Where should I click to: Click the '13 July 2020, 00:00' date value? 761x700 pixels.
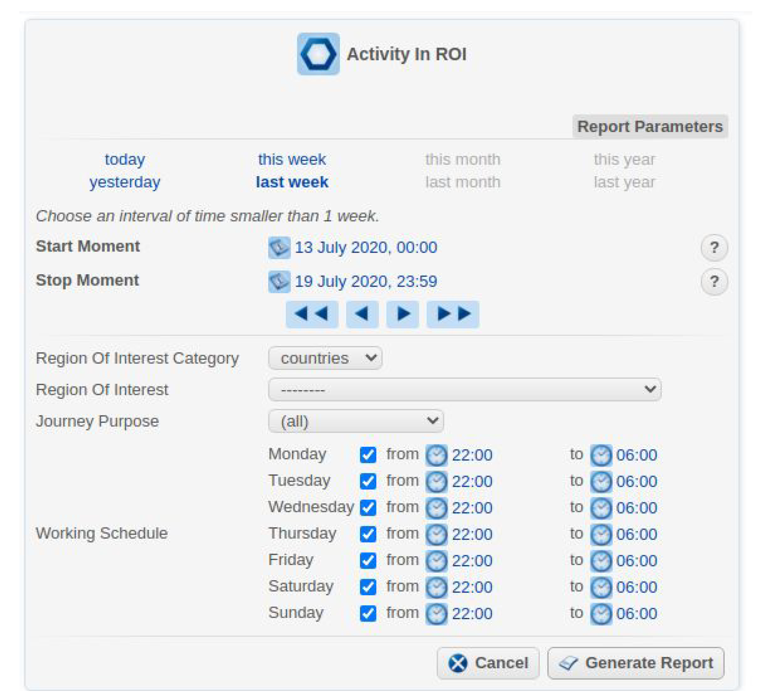click(366, 248)
